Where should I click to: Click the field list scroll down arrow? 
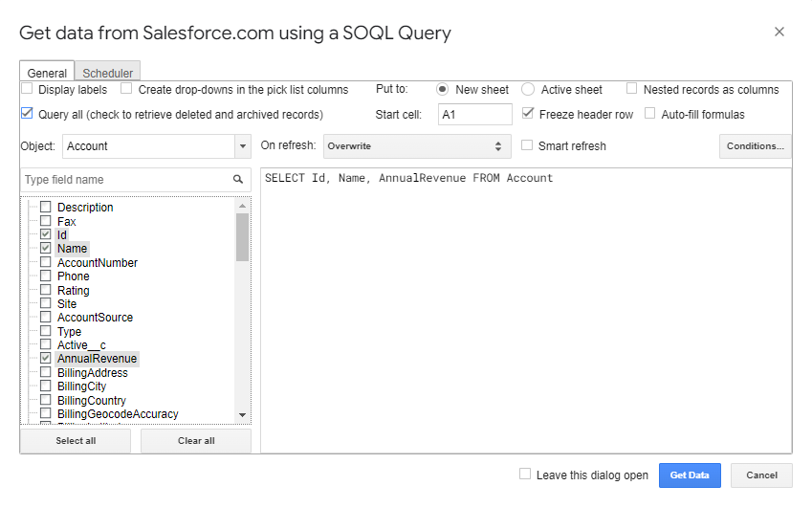(x=243, y=415)
